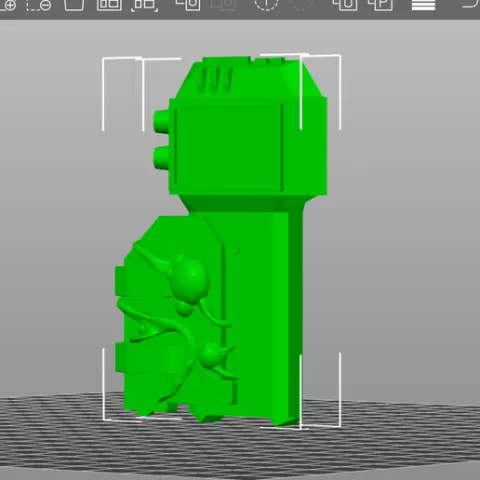Open variable layer height stacked-lines icon

[x=423, y=5]
